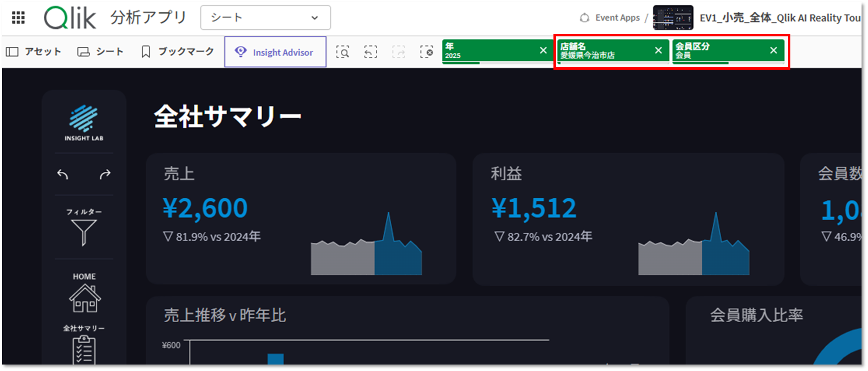Click the redo arrow in sidebar
The width and height of the screenshot is (868, 371).
click(x=105, y=174)
